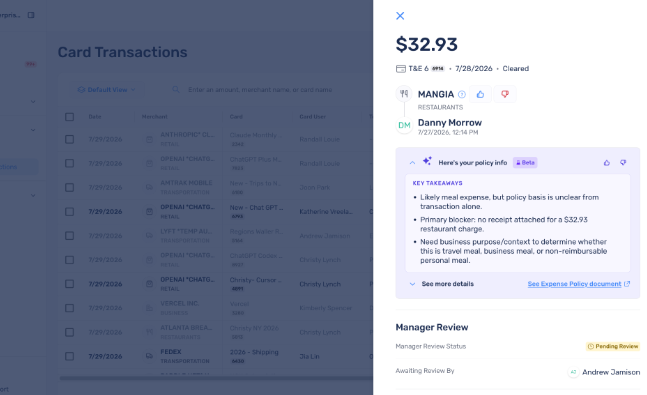647x395 pixels.
Task: Click the restaurant fork icon beside MANGIA
Action: point(404,94)
